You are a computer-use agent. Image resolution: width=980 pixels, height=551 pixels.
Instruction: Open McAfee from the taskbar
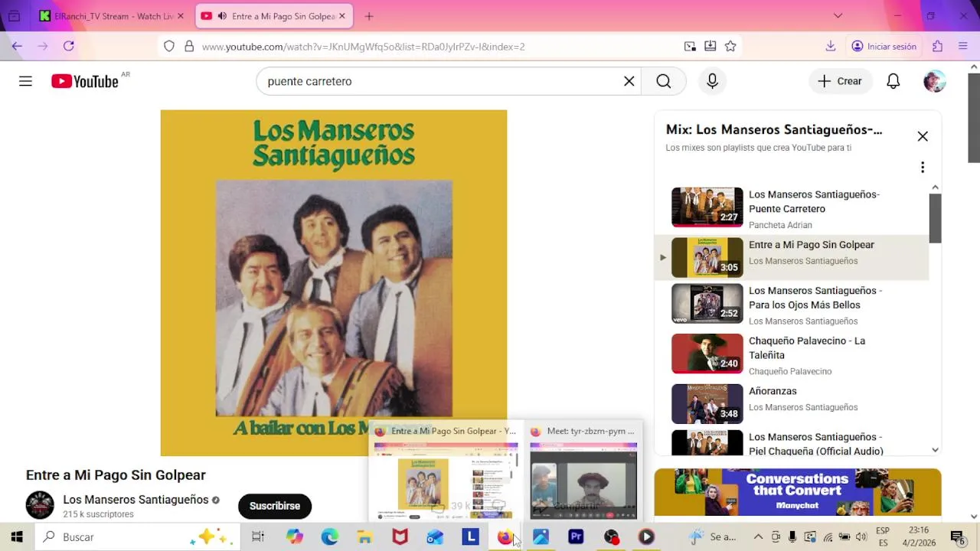click(x=400, y=536)
